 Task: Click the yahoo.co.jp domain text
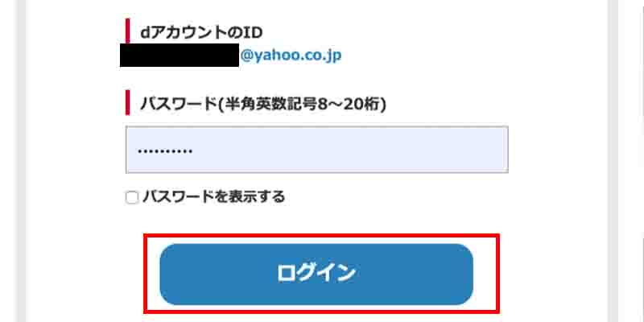coord(295,55)
